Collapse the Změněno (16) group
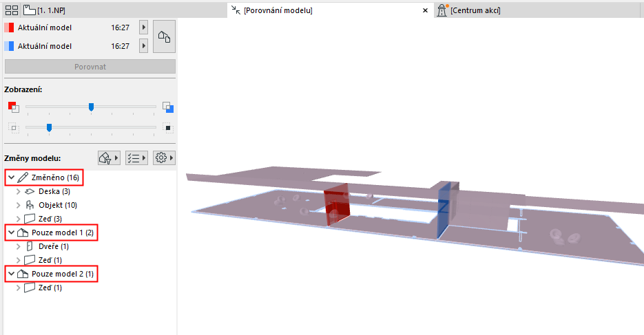Screen dimensions: 644x335 click(x=12, y=177)
